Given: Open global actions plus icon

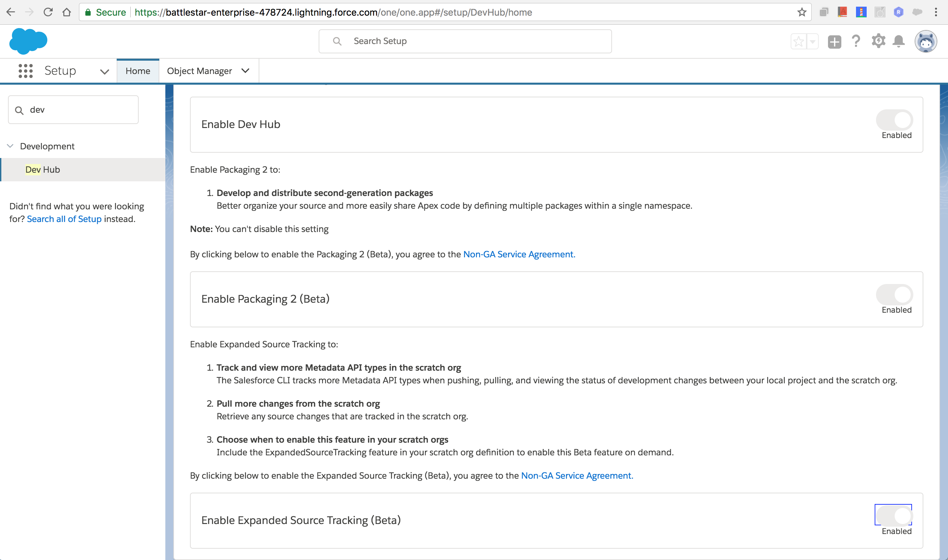Looking at the screenshot, I should click(x=834, y=42).
